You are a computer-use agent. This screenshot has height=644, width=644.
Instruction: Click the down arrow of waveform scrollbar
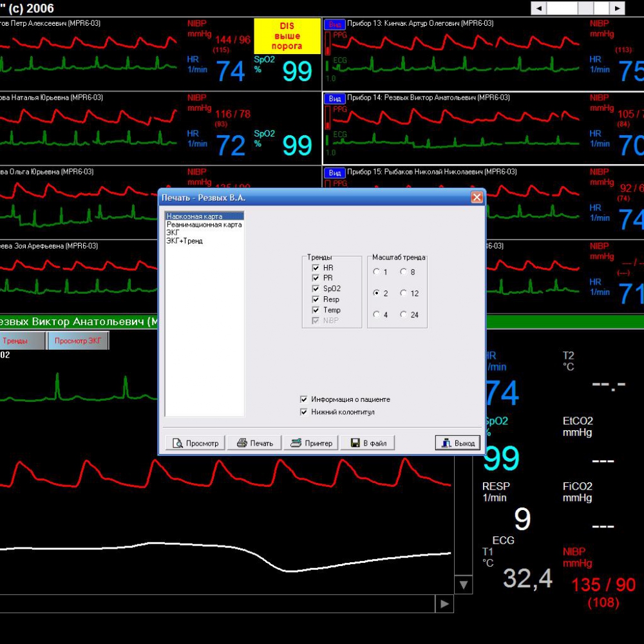[463, 585]
